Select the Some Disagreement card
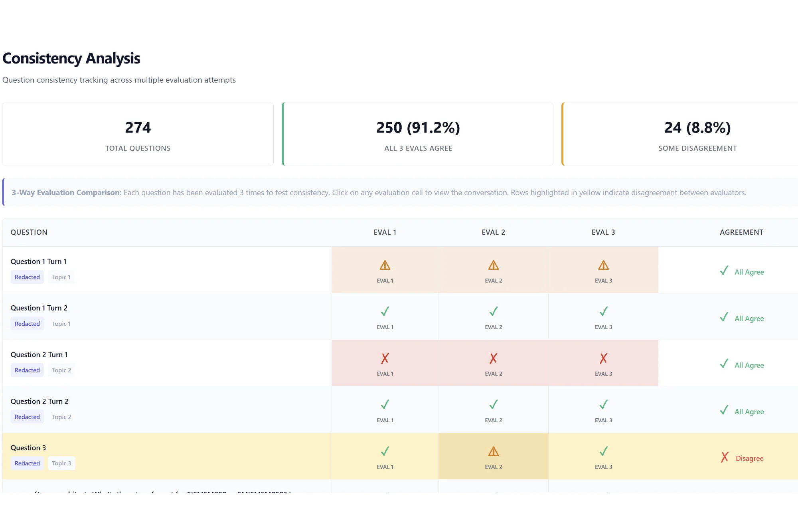 (697, 134)
